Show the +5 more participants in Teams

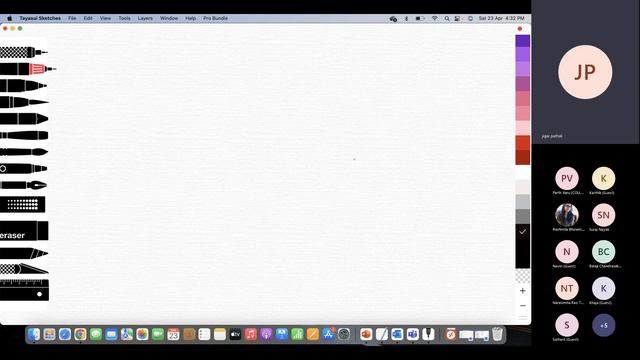(x=603, y=325)
